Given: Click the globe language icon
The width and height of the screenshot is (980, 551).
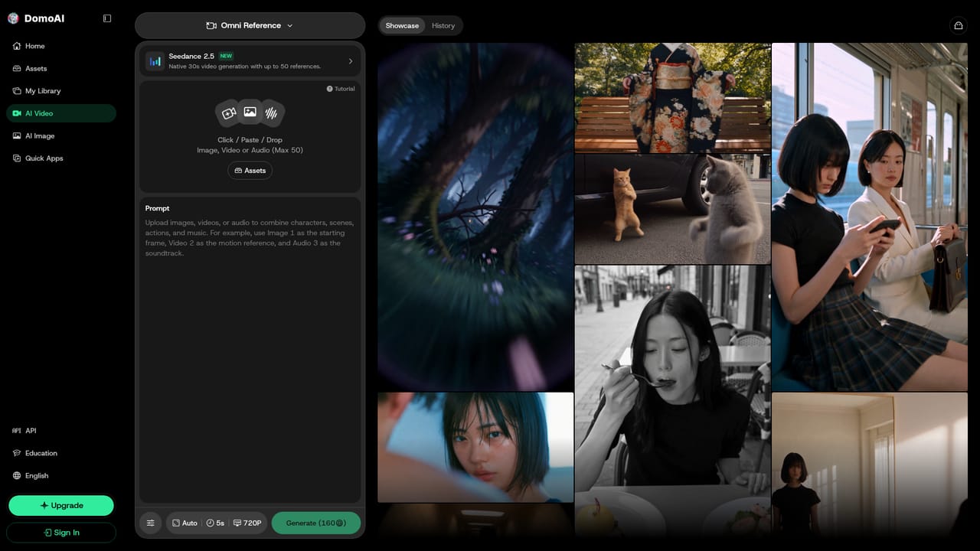Looking at the screenshot, I should [17, 475].
